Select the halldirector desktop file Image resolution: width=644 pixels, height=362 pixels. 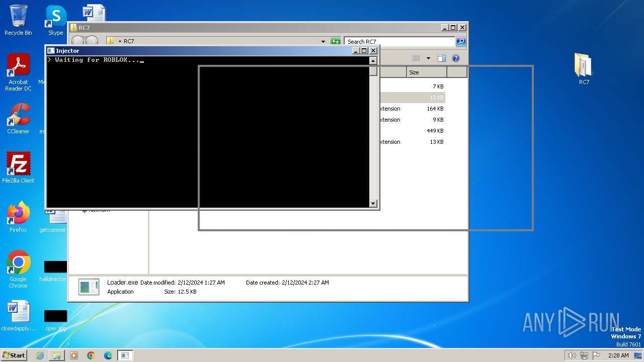click(53, 271)
